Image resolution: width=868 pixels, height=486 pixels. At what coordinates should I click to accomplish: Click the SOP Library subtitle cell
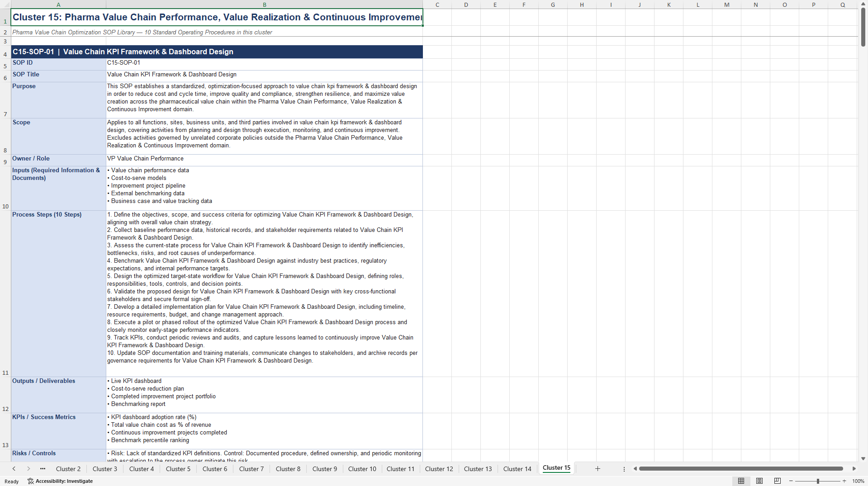[x=217, y=32]
